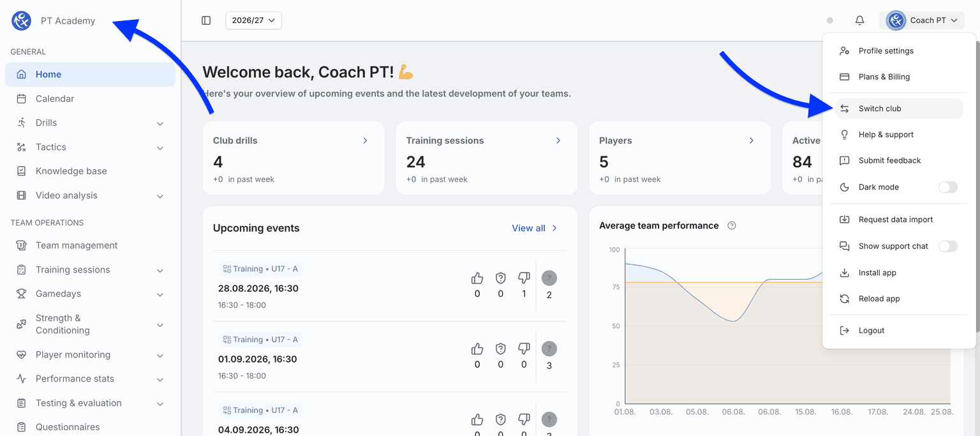Choose Switch club in the menu
The image size is (980, 436).
point(899,109)
